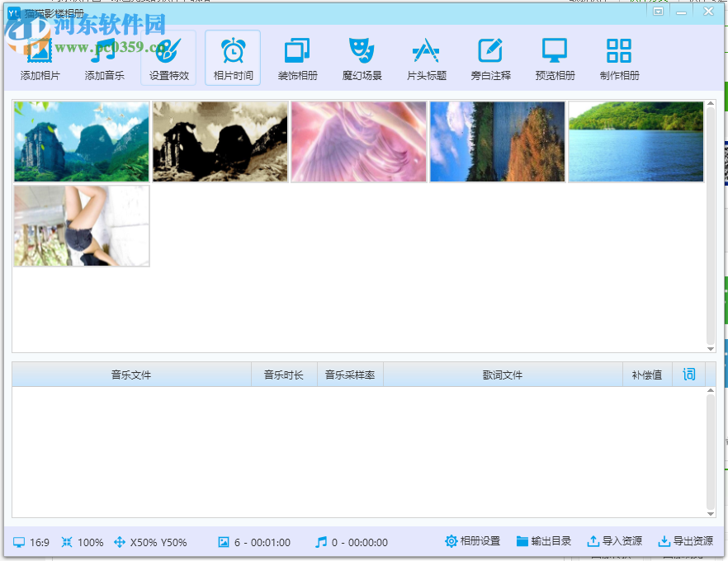The width and height of the screenshot is (728, 561).
Task: Open 旁白注释 narration annotation tool
Action: [491, 58]
